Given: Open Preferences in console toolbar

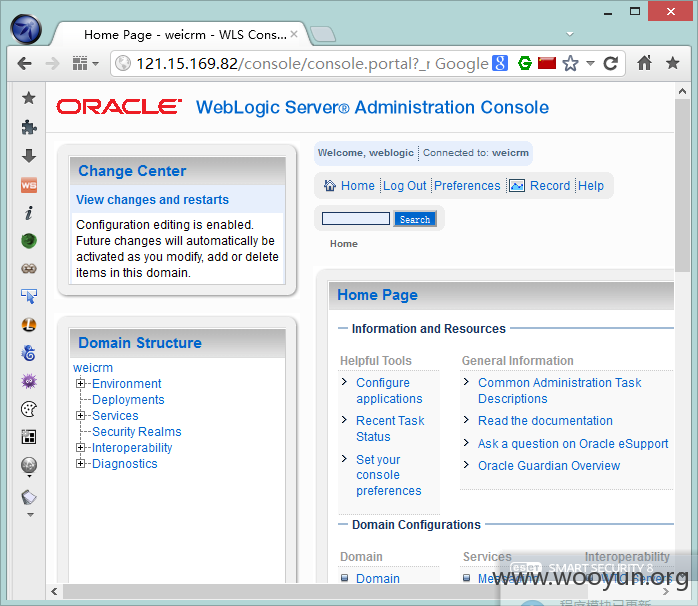Looking at the screenshot, I should 467,185.
